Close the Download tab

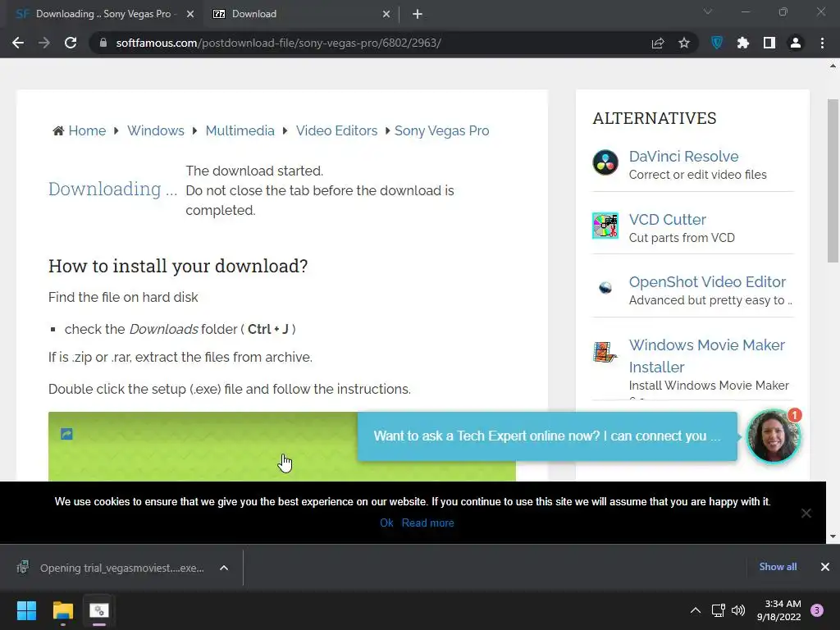pyautogui.click(x=386, y=14)
